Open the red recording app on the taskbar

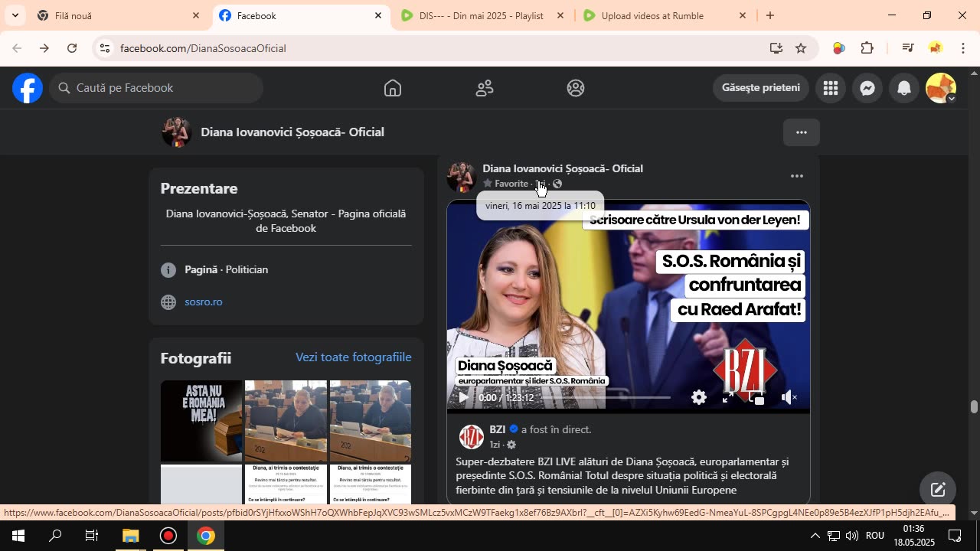click(168, 536)
